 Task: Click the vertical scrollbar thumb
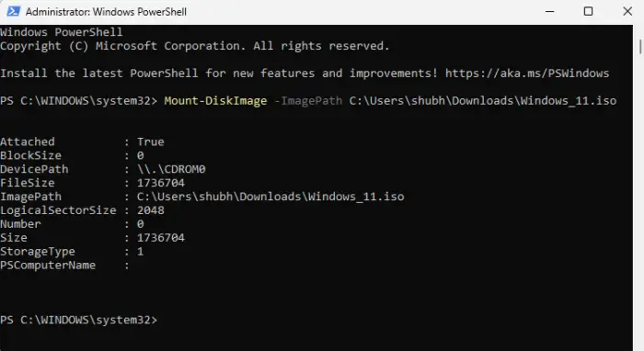point(640,46)
